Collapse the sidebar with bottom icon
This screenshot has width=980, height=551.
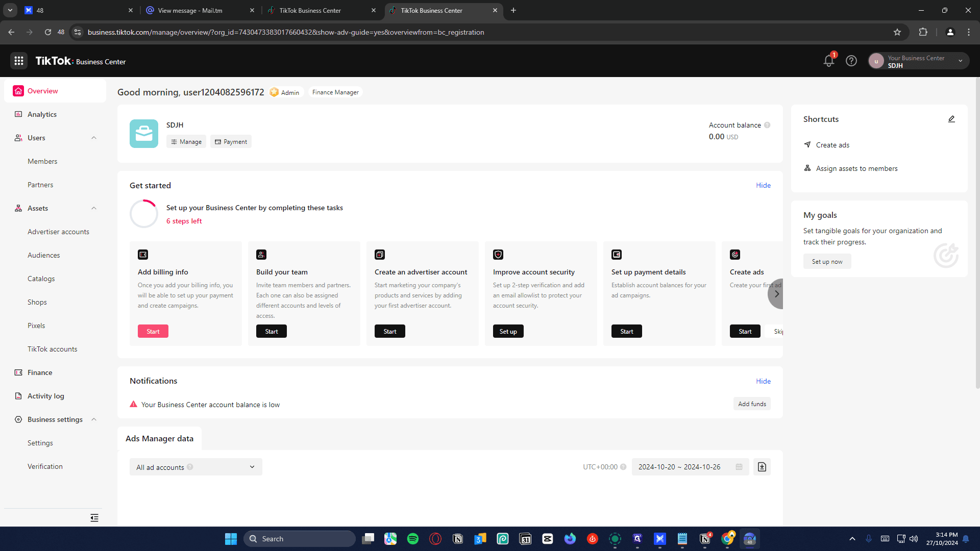pos(94,518)
